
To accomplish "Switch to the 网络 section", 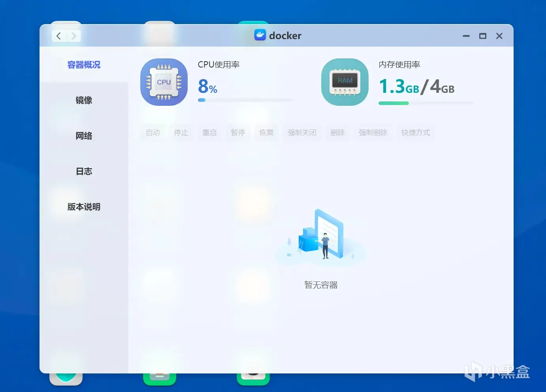I will pyautogui.click(x=84, y=136).
